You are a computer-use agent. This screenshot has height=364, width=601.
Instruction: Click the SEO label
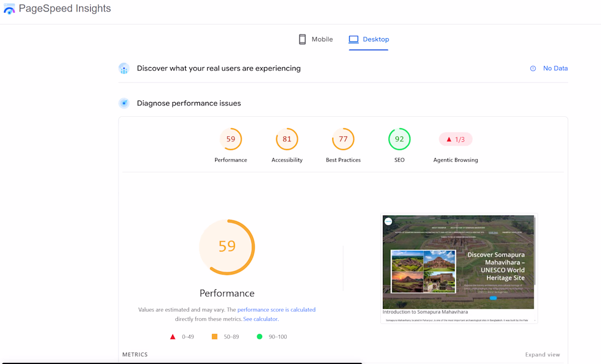coord(399,160)
